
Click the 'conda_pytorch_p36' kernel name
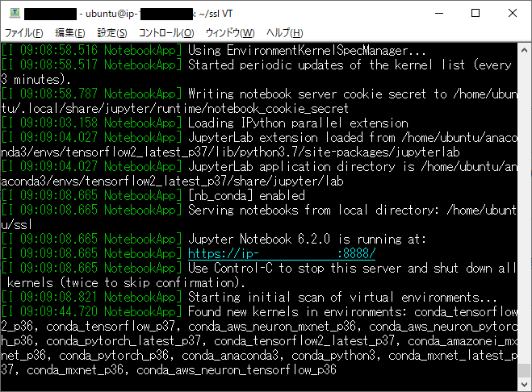point(114,355)
